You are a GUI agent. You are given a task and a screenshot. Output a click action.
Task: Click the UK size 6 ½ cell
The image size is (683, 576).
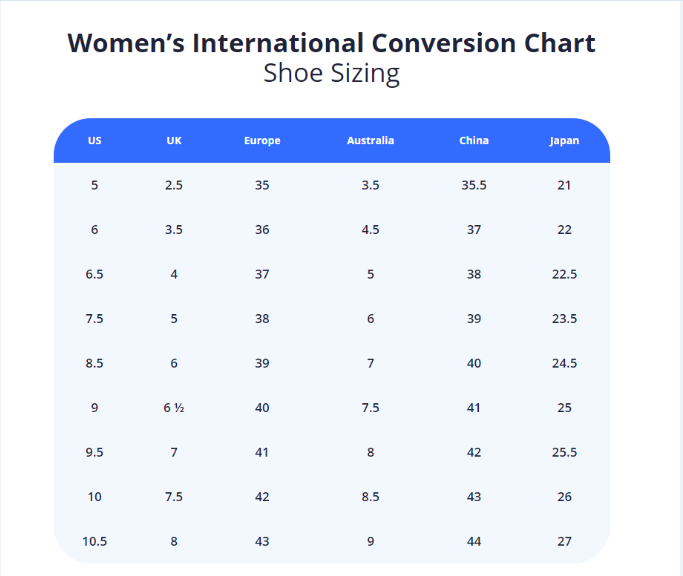pyautogui.click(x=174, y=408)
